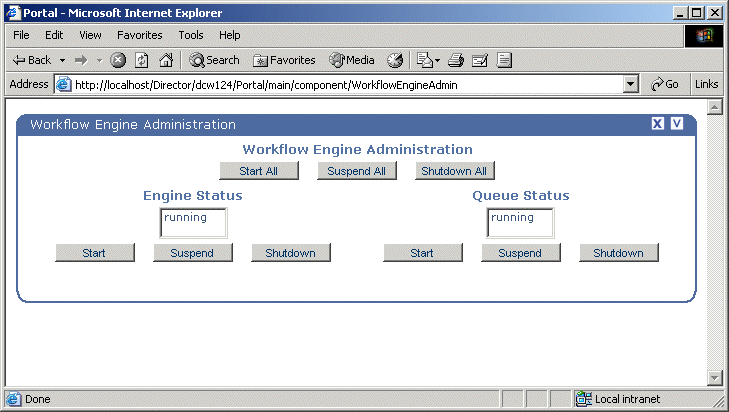The height and width of the screenshot is (412, 729).
Task: Click the Local intranet status text
Action: [x=627, y=399]
